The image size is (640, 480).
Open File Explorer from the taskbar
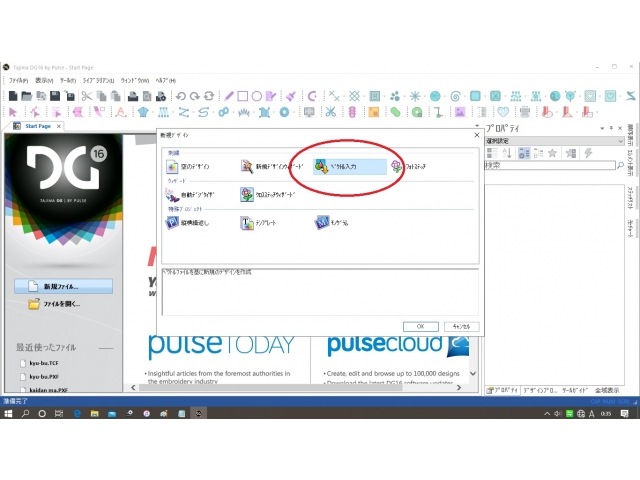tap(94, 413)
